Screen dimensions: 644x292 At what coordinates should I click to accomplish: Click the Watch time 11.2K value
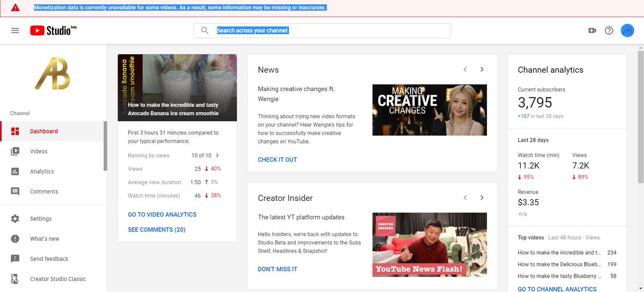tap(529, 166)
